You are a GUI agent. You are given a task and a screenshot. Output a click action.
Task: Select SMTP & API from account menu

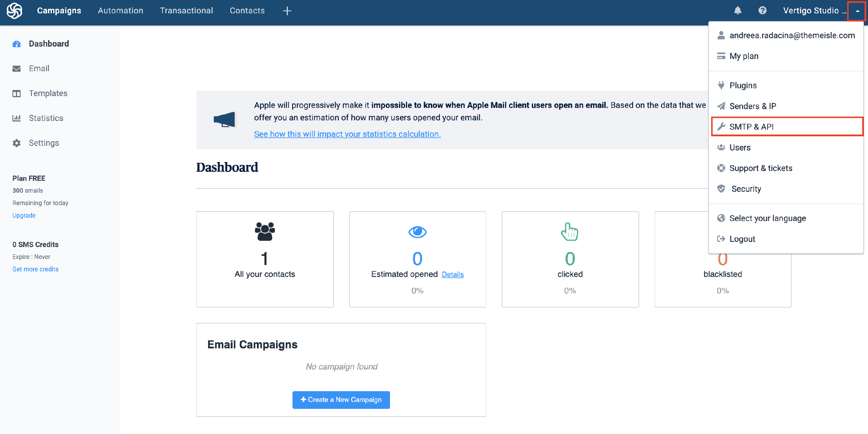(x=751, y=127)
